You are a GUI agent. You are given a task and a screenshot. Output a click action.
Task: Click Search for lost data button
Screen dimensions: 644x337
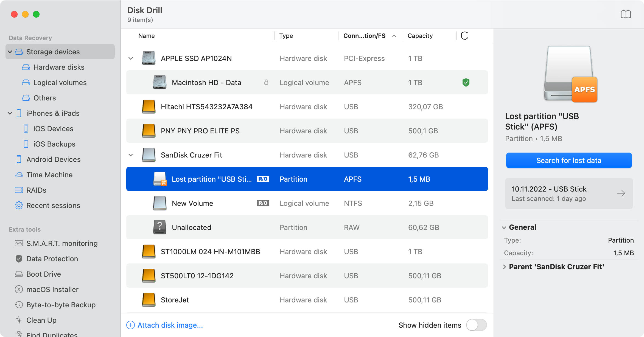click(x=569, y=160)
